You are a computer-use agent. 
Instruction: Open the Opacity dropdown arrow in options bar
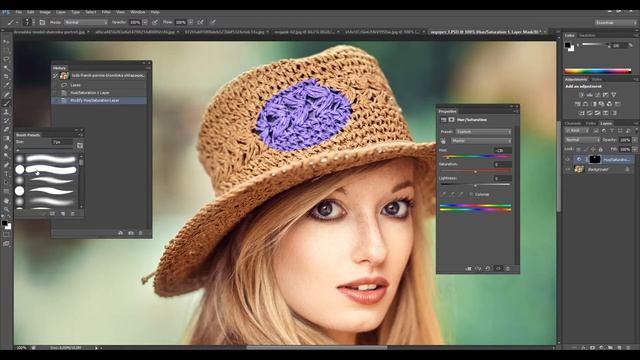point(145,22)
